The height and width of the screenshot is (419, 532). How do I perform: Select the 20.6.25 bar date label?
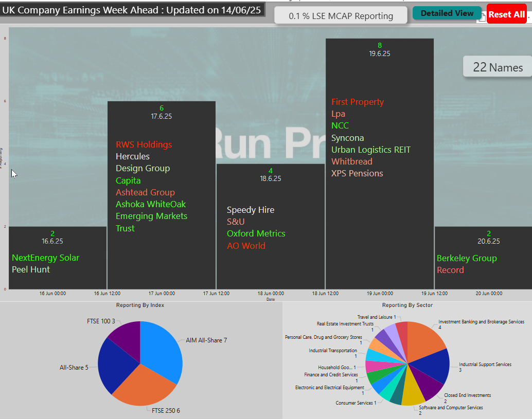[x=489, y=241]
